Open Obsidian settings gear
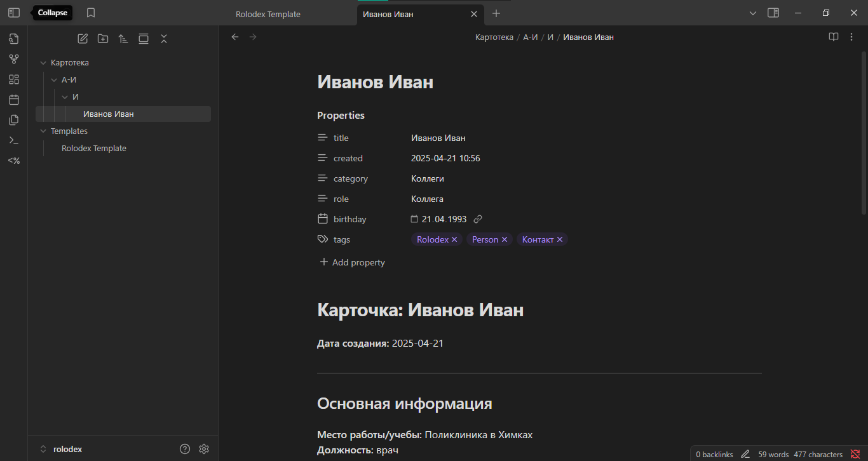Image resolution: width=868 pixels, height=461 pixels. coord(204,449)
